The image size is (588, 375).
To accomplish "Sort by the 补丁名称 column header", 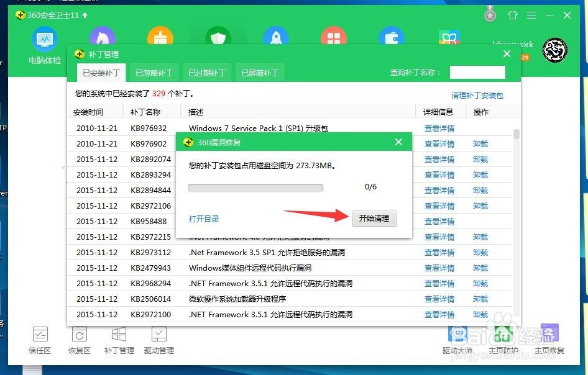I will point(145,112).
